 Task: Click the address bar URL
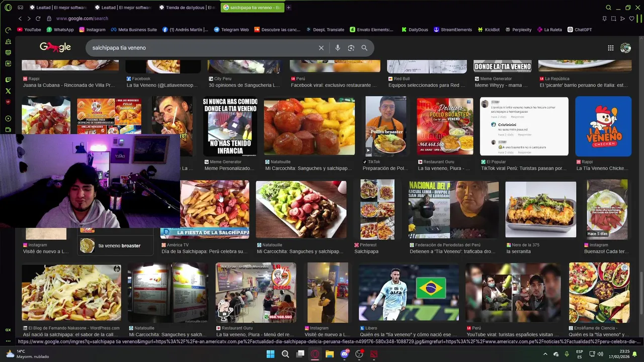(x=82, y=19)
